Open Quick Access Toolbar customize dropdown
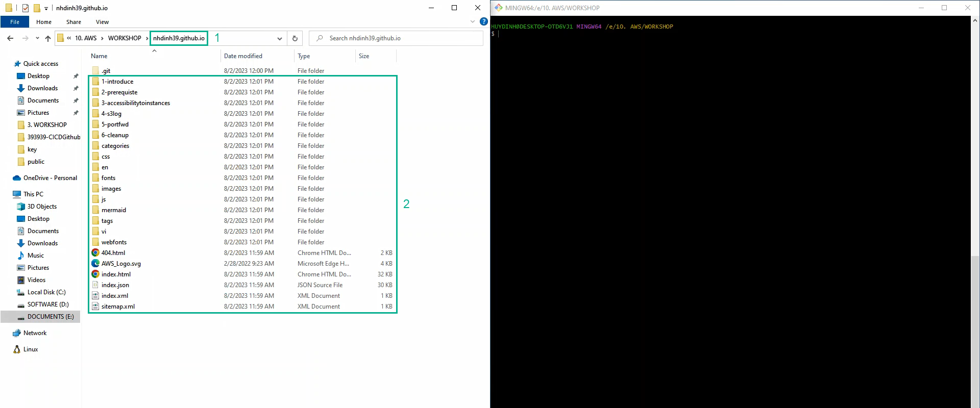The image size is (980, 408). (x=46, y=8)
